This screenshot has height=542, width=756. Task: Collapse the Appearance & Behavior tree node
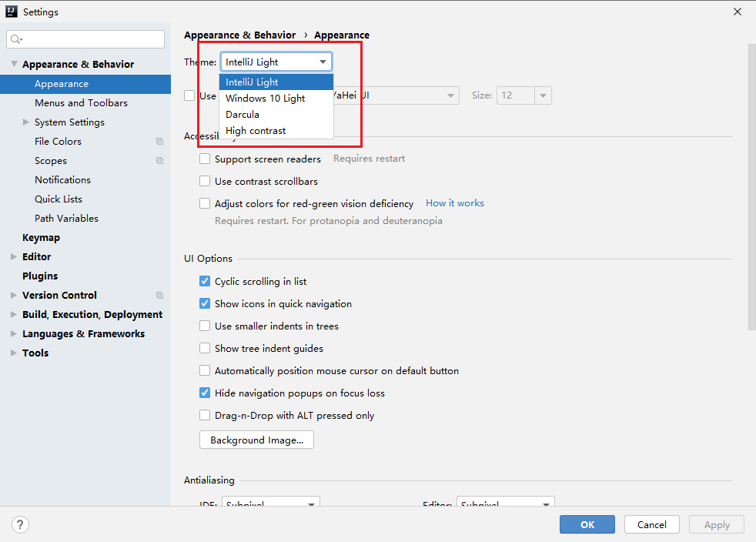click(x=14, y=64)
